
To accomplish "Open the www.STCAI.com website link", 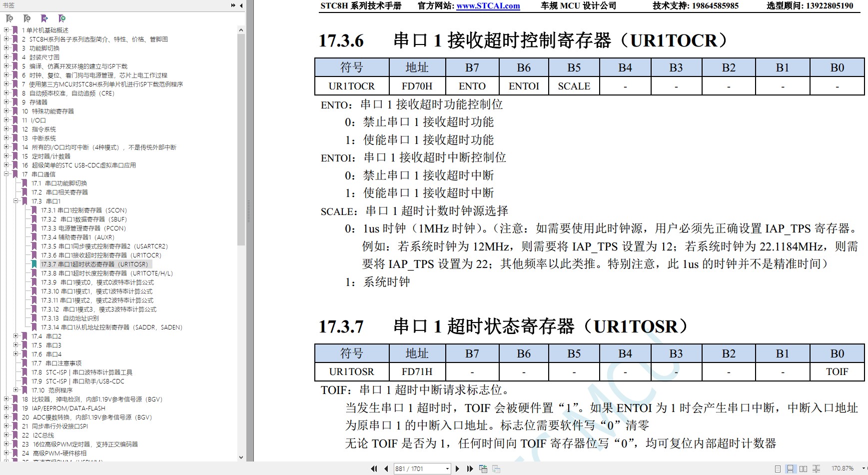I will (x=488, y=6).
